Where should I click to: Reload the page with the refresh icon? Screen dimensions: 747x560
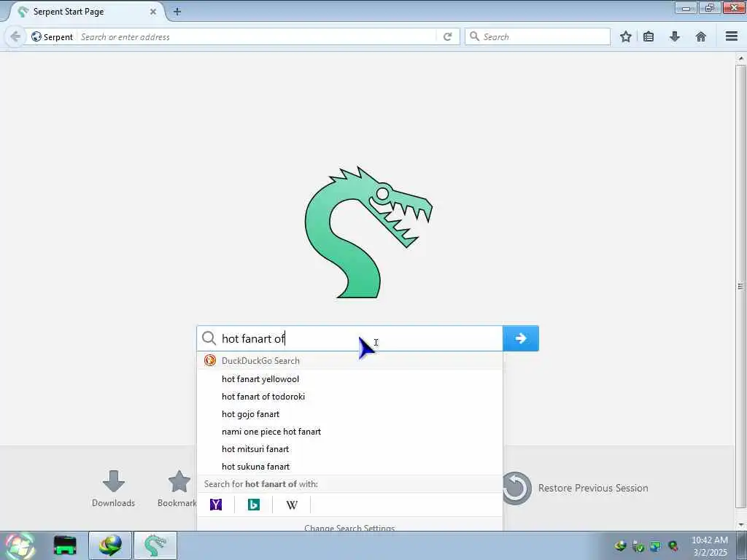tap(447, 36)
